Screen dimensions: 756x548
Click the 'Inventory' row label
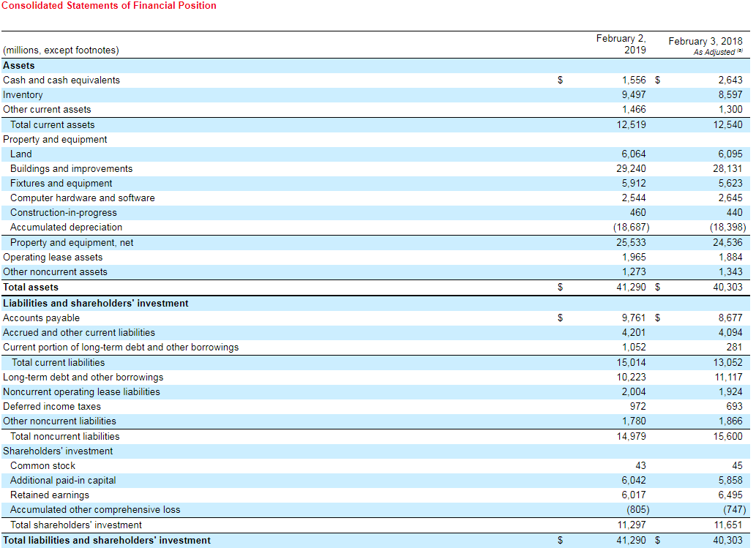tap(23, 95)
